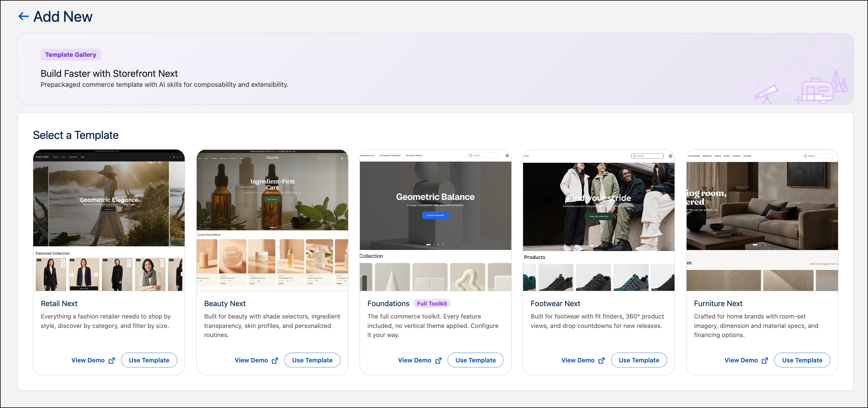Click the Foundations Geometric Balance preview image

[435, 220]
